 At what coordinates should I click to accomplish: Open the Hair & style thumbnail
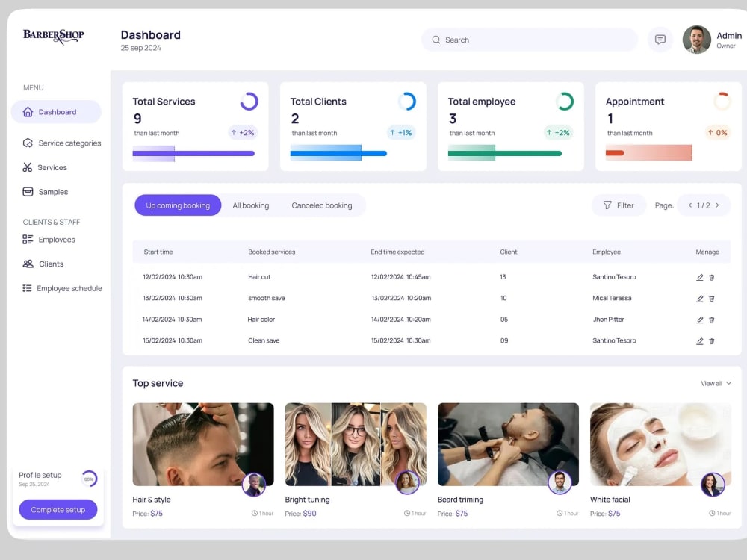[x=203, y=444]
